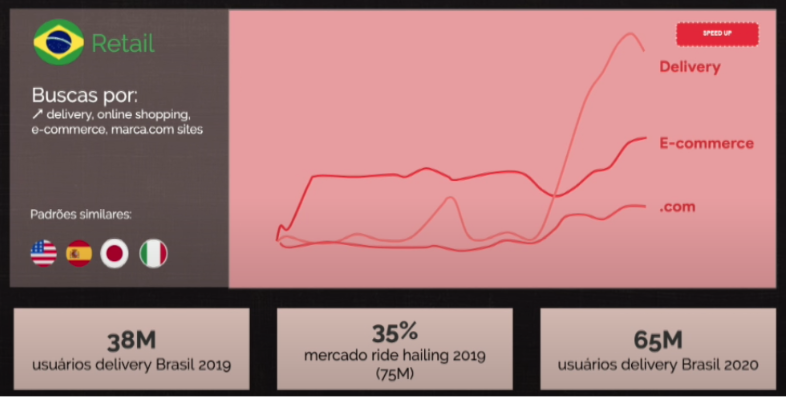Select the E-commerce line label
786x397 pixels.
click(x=706, y=143)
